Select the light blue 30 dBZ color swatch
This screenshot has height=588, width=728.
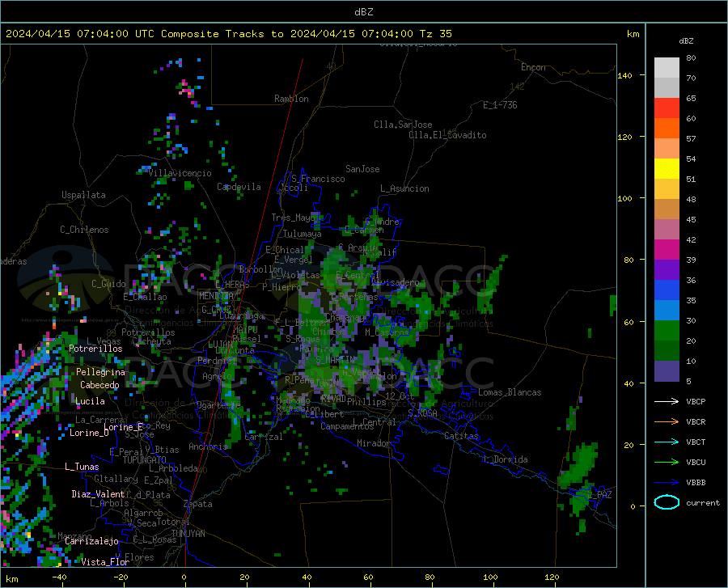pyautogui.click(x=667, y=311)
